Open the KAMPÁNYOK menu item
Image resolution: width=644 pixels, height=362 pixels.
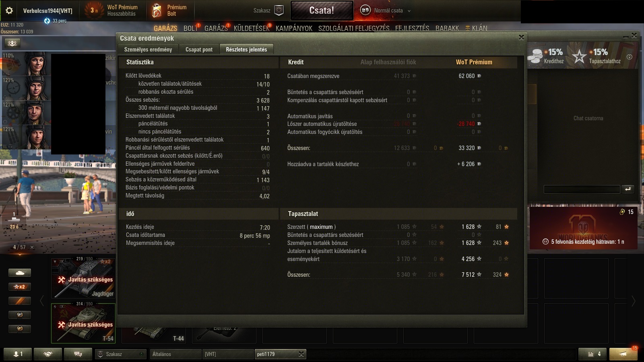[x=294, y=28]
